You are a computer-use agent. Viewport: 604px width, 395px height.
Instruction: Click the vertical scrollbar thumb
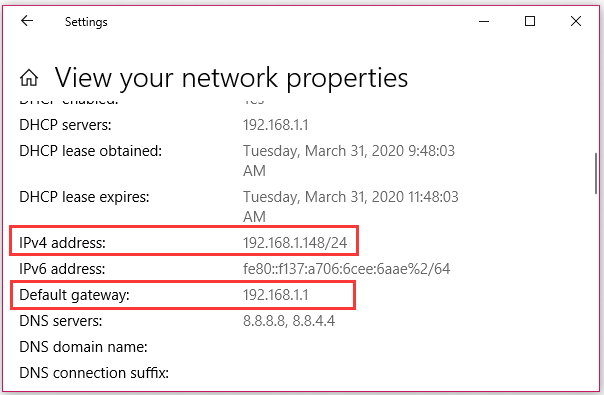point(596,173)
